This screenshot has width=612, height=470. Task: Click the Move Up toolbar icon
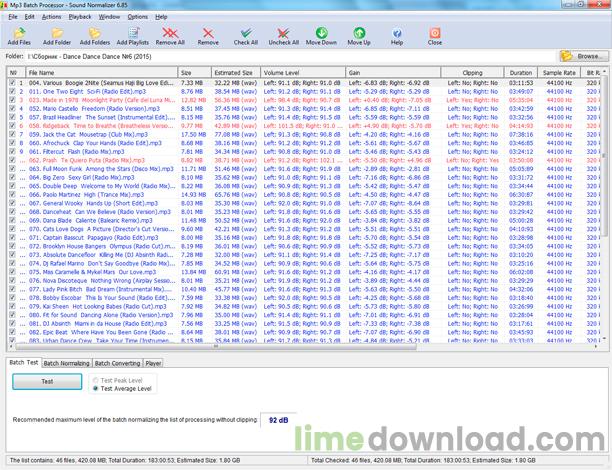359,36
